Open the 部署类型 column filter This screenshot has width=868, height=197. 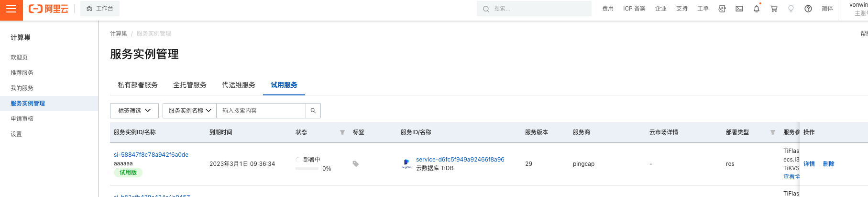tap(773, 132)
